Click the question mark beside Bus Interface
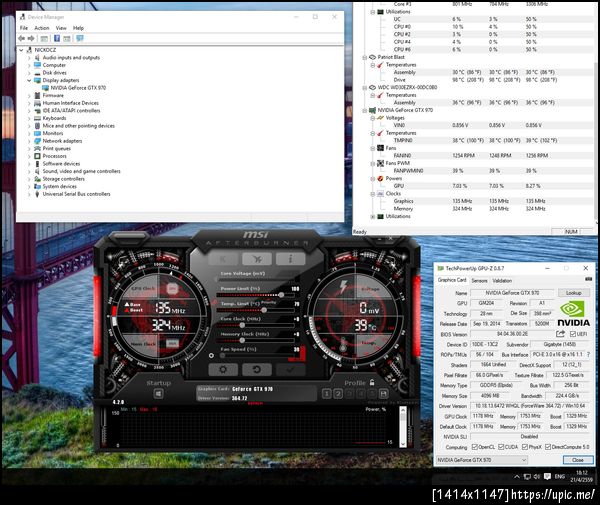 [588, 355]
